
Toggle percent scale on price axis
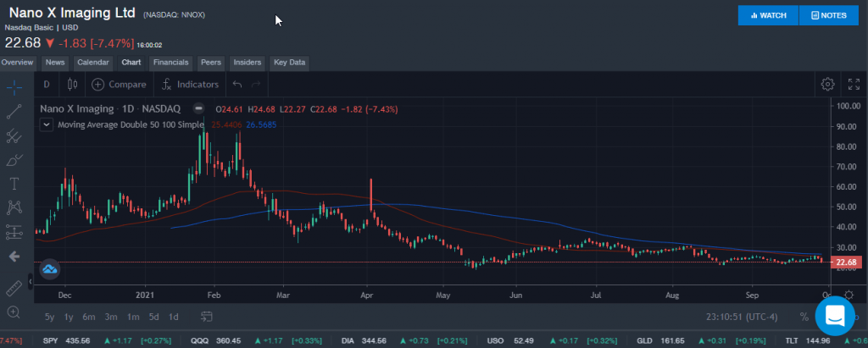804,317
